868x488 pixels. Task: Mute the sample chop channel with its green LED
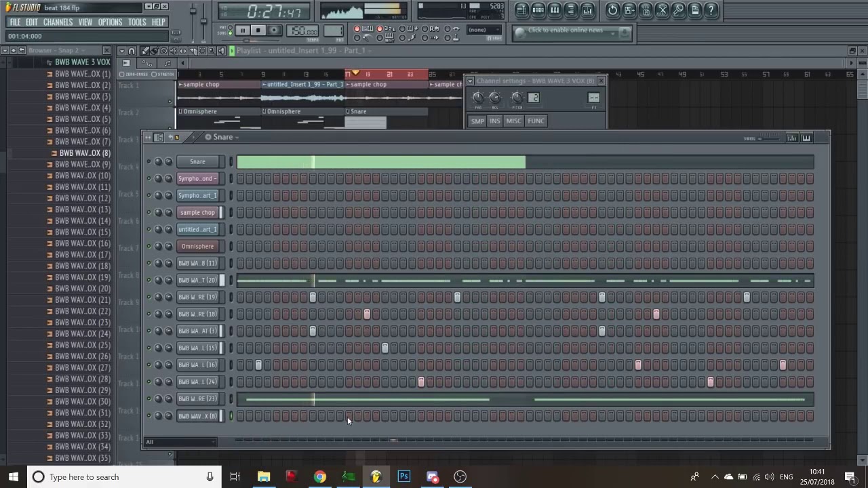[149, 212]
